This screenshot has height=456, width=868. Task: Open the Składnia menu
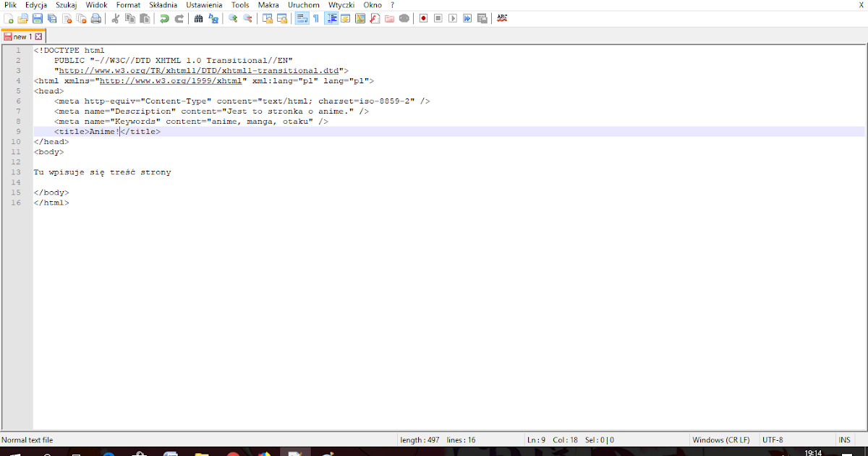[x=163, y=5]
